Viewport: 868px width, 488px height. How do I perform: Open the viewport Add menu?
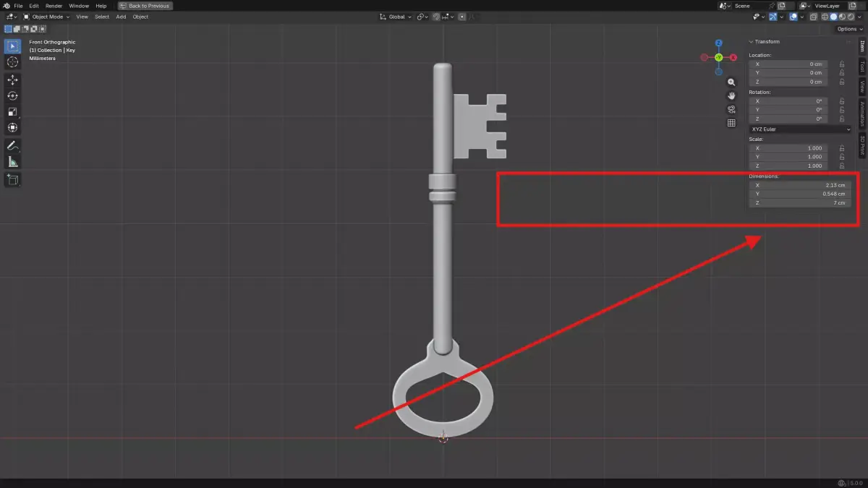pyautogui.click(x=121, y=17)
